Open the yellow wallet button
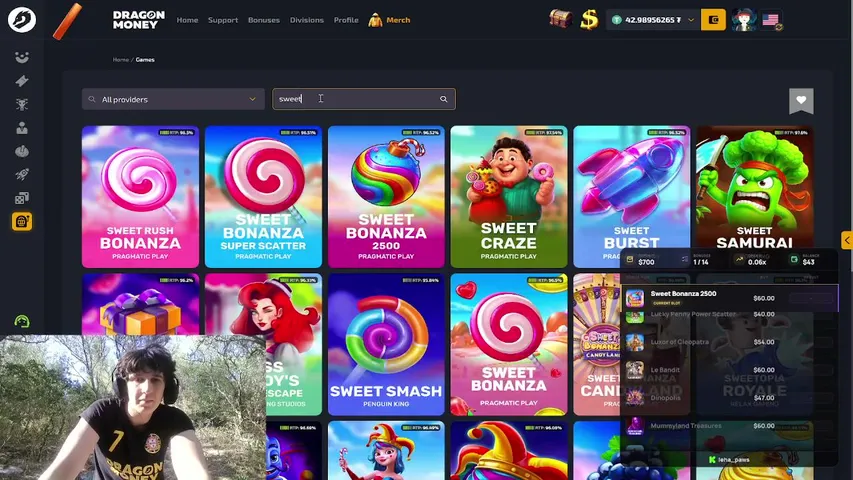This screenshot has height=480, width=853. pyautogui.click(x=713, y=20)
